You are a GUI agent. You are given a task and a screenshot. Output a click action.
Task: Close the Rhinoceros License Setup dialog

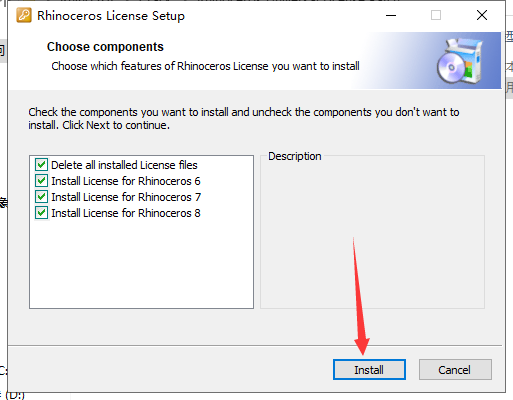coord(482,15)
